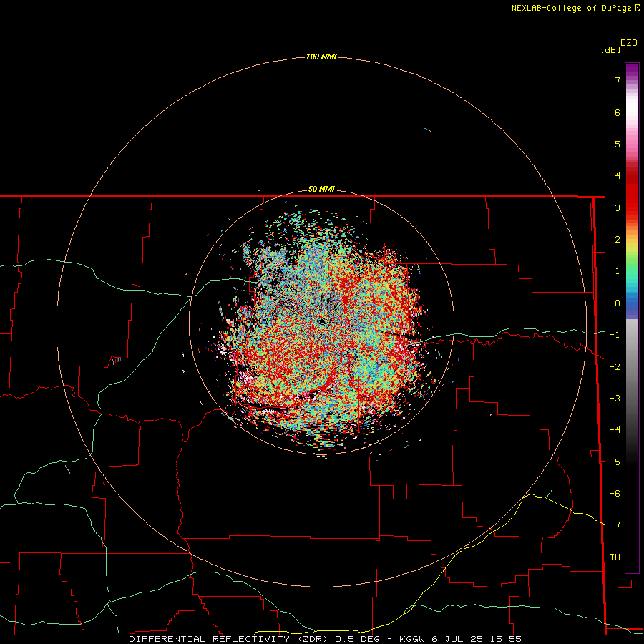644x644 pixels.
Task: Click the black radar site dot at the center
Action: (322, 321)
